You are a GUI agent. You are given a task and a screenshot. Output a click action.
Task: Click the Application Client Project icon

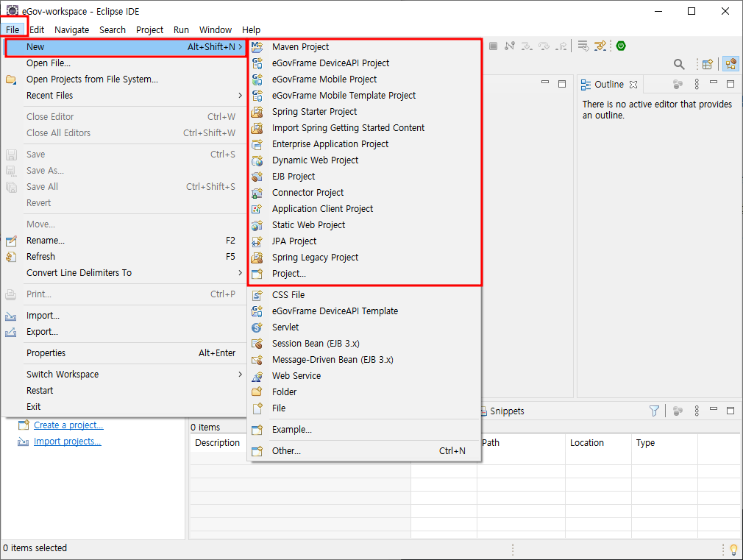coord(257,209)
